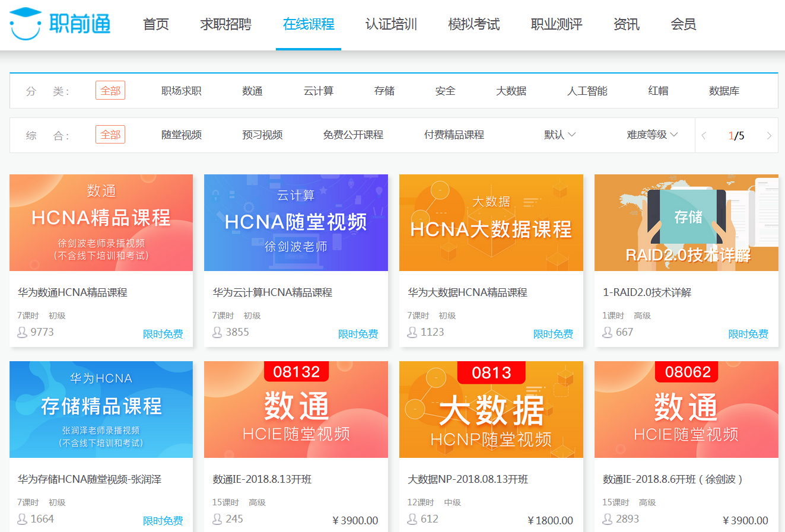Click the enrollment person icon beside 9773
The width and height of the screenshot is (785, 532).
23,332
